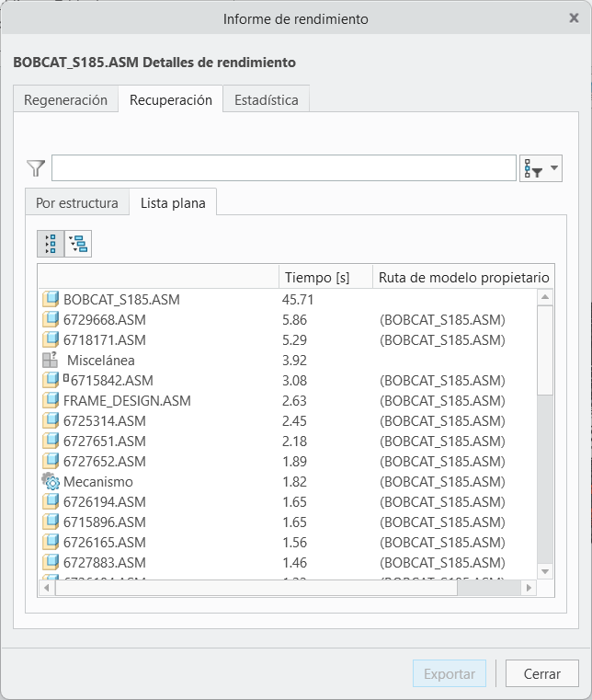Click the 3.08 time value
Screen dimensions: 592x700
pos(294,381)
